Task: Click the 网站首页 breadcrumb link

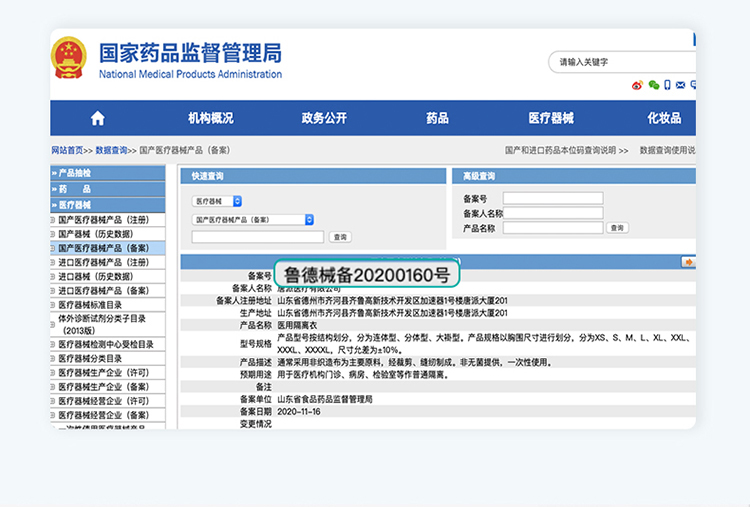Action: [67, 150]
